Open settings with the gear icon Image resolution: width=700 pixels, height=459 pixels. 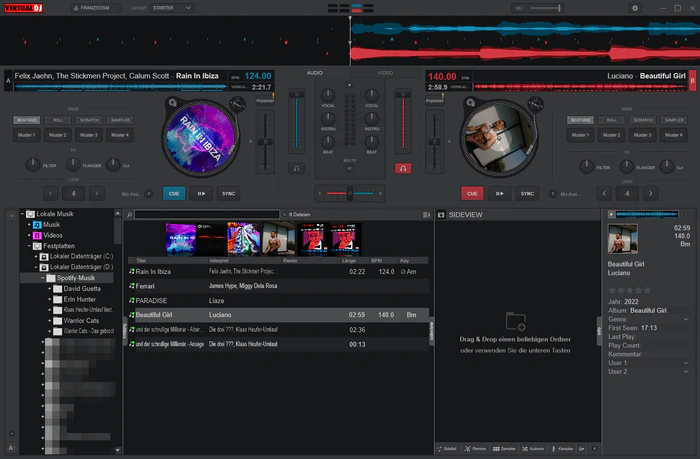(634, 7)
